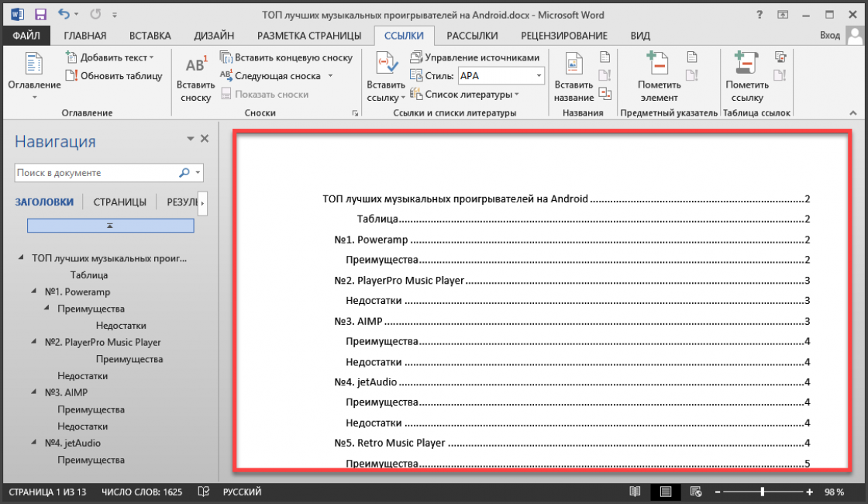Save the document with the floppy disk icon

pos(40,15)
